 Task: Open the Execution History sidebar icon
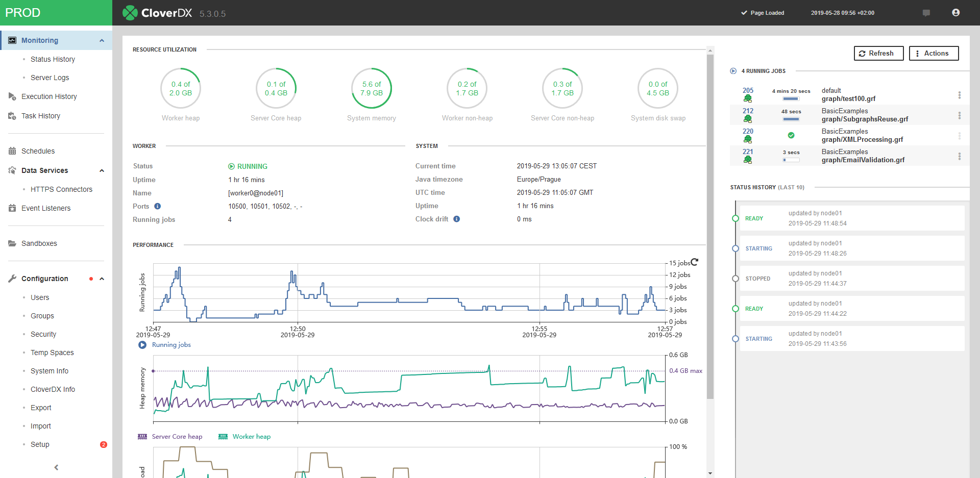coord(11,96)
